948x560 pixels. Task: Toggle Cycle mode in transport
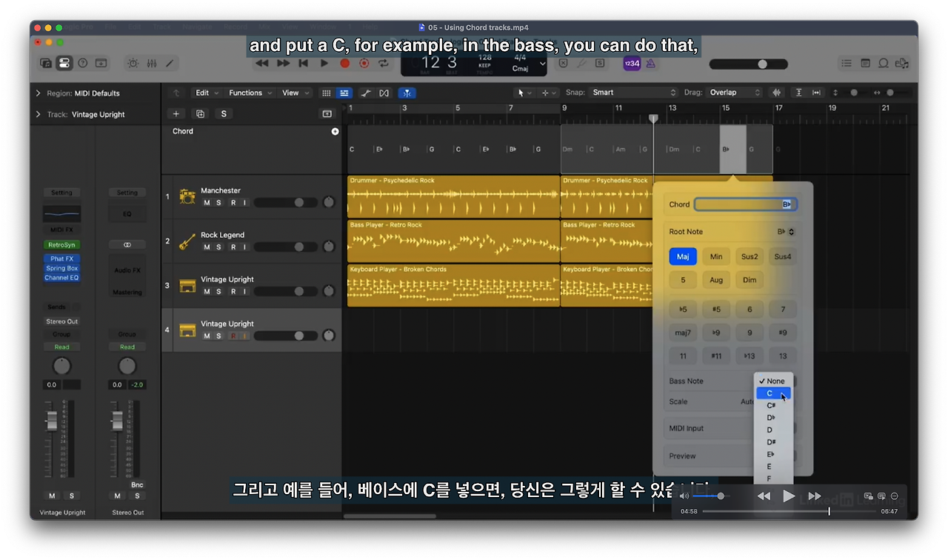(383, 64)
